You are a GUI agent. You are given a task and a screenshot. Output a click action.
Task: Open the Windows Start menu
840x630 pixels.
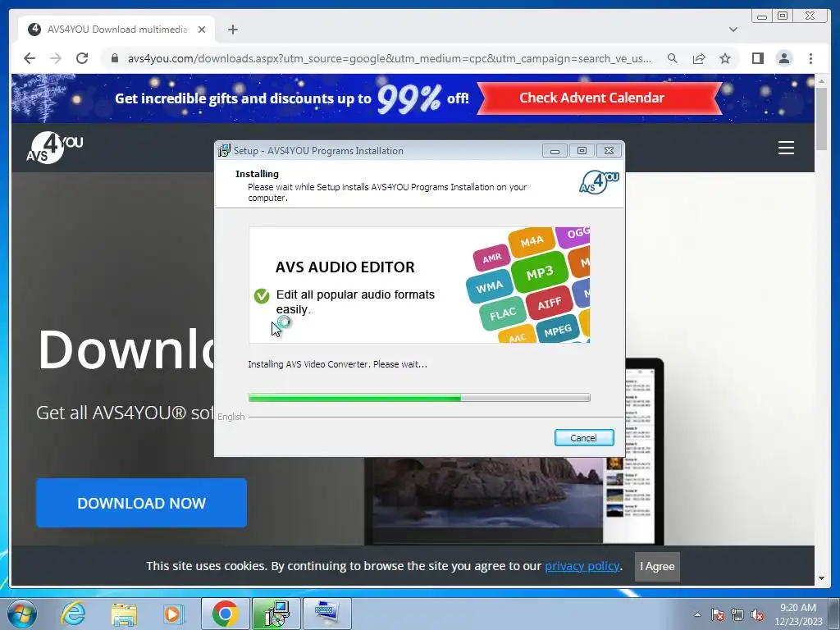pos(21,614)
